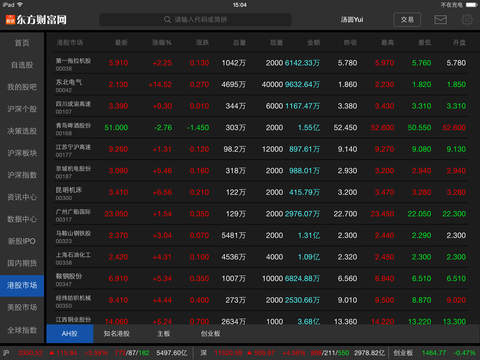Screen dimensions: 480x360
Task: Switch to the 主板 tab
Action: [163, 333]
